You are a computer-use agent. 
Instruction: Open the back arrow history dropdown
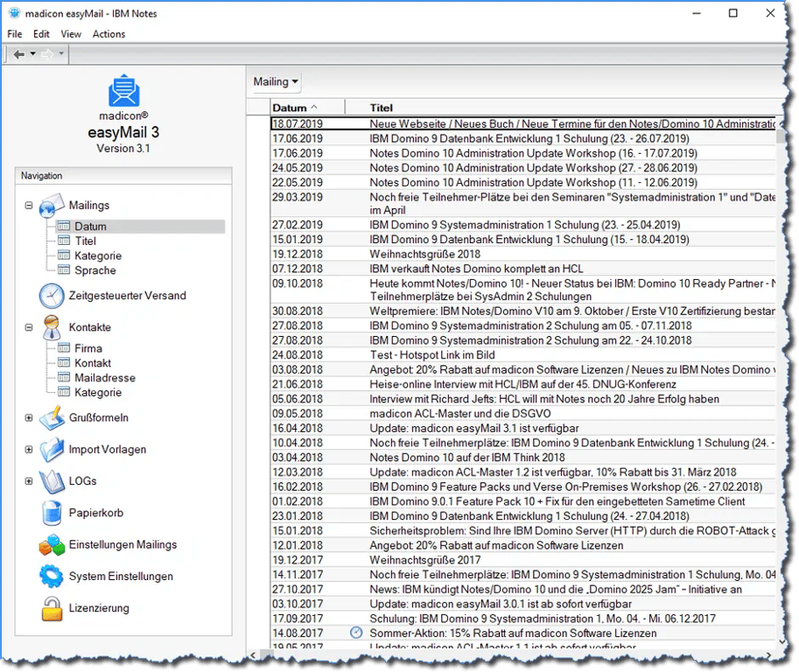(x=32, y=53)
